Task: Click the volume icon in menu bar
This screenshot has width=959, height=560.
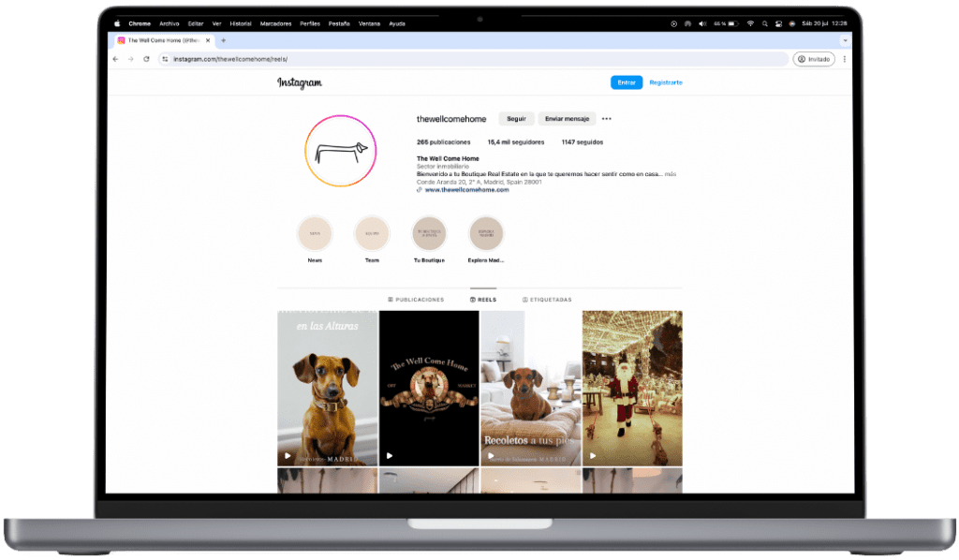Action: 702,23
